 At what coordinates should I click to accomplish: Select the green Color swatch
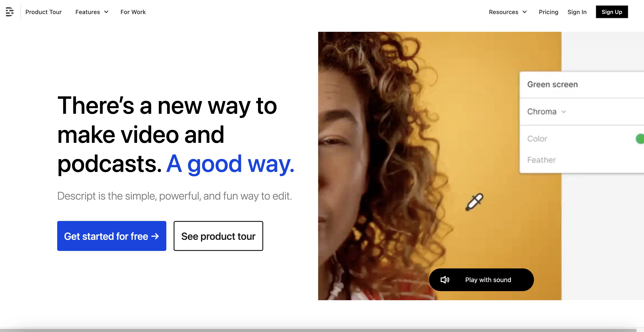640,139
